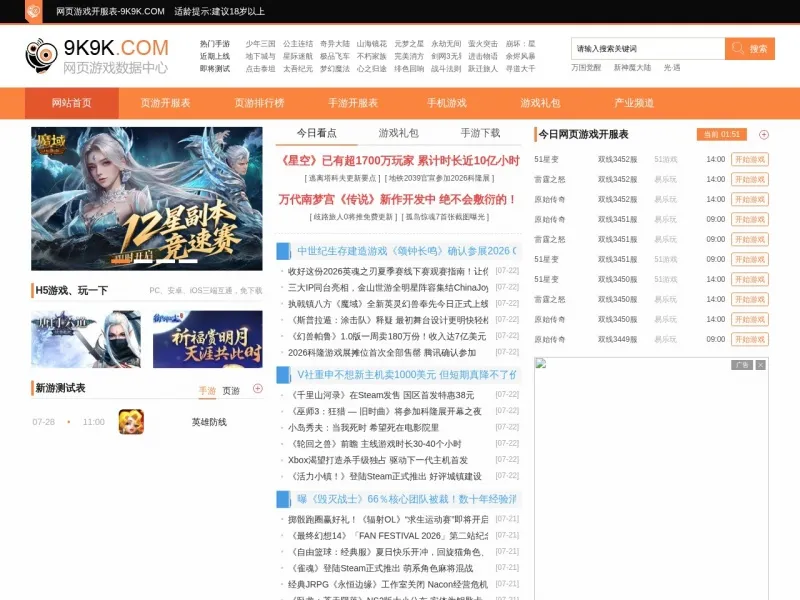The height and width of the screenshot is (600, 800).
Task: Open headline 《星空》已有超1700万玩家
Action: click(399, 161)
